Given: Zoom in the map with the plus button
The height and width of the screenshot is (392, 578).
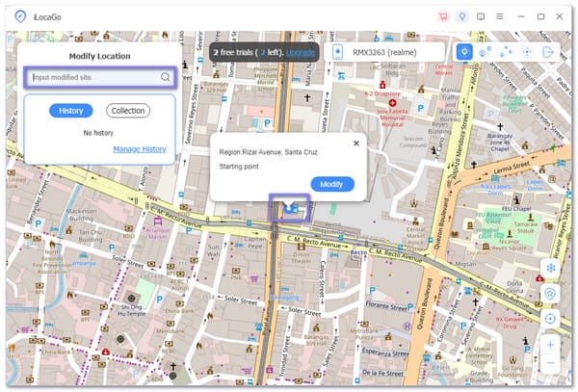Looking at the screenshot, I should 550,345.
